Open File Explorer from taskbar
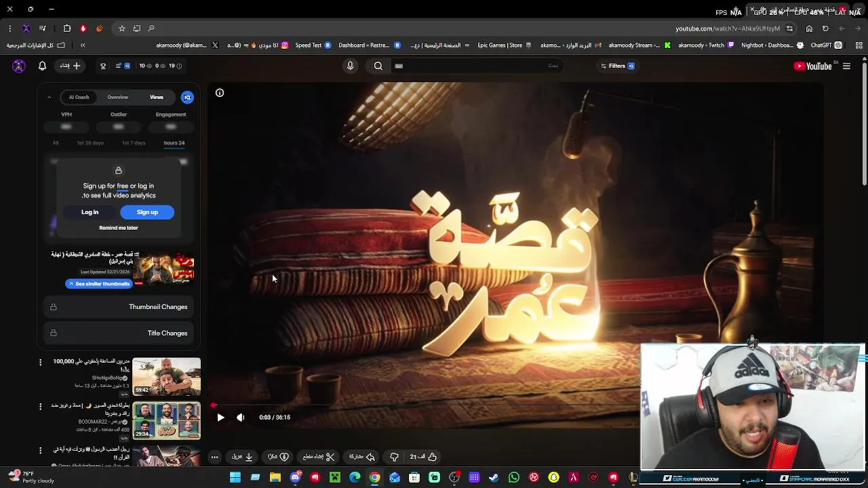 (275, 478)
